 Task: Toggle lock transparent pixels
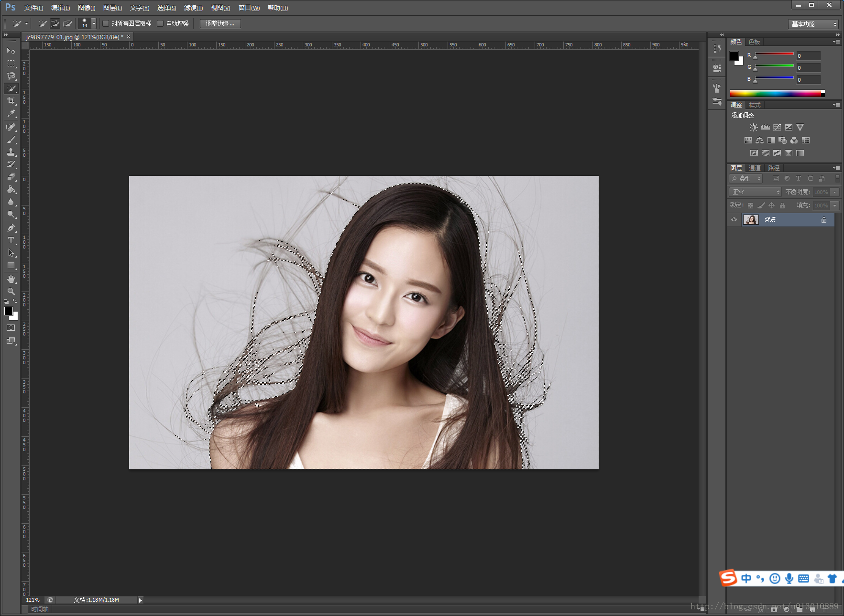(750, 205)
